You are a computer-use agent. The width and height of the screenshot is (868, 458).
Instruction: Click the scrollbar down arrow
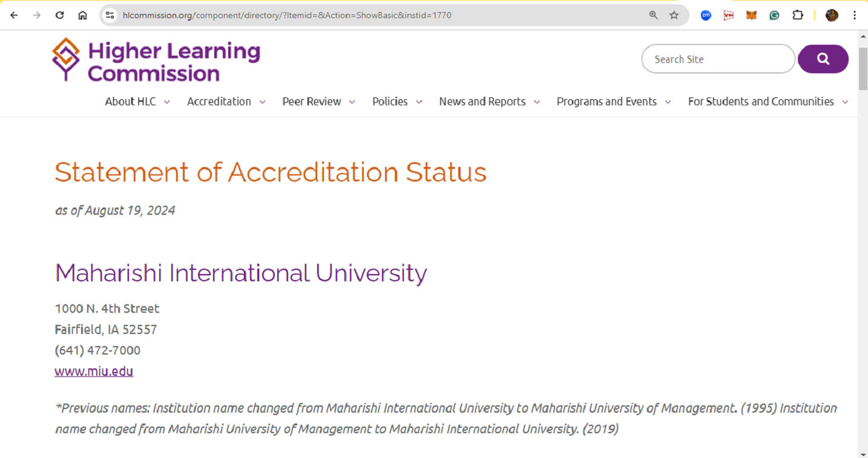click(863, 453)
